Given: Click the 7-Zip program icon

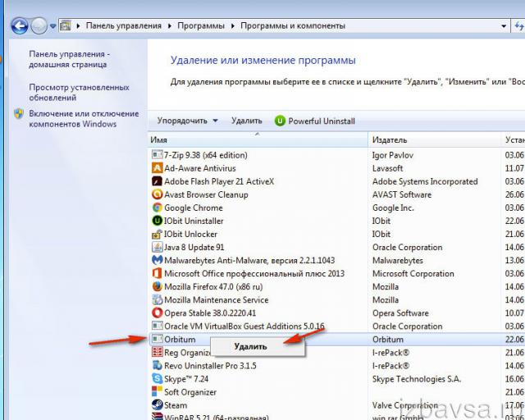Looking at the screenshot, I should coord(157,155).
